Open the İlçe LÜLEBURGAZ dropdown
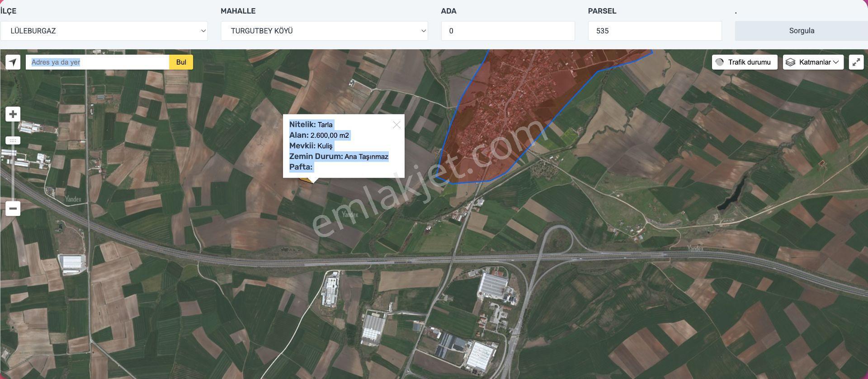Screen dimensions: 868x379 (x=104, y=31)
